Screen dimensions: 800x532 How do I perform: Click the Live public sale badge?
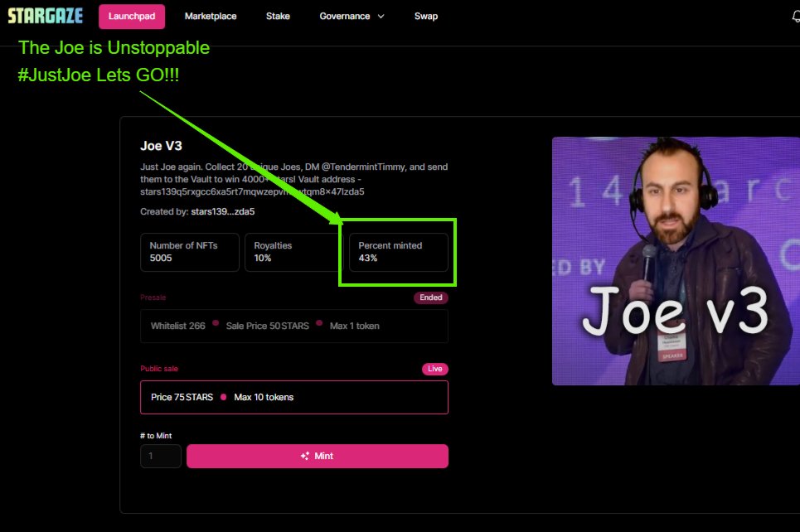[x=434, y=369]
